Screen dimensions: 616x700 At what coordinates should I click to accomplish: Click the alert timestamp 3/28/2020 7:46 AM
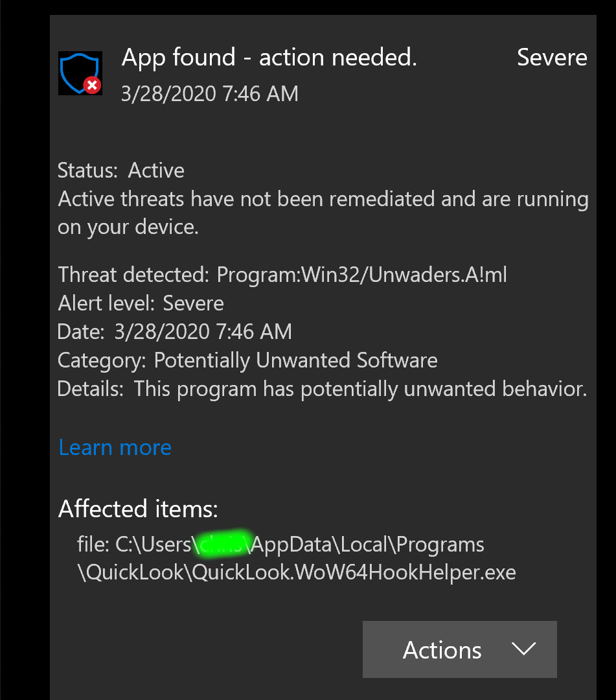[x=209, y=93]
